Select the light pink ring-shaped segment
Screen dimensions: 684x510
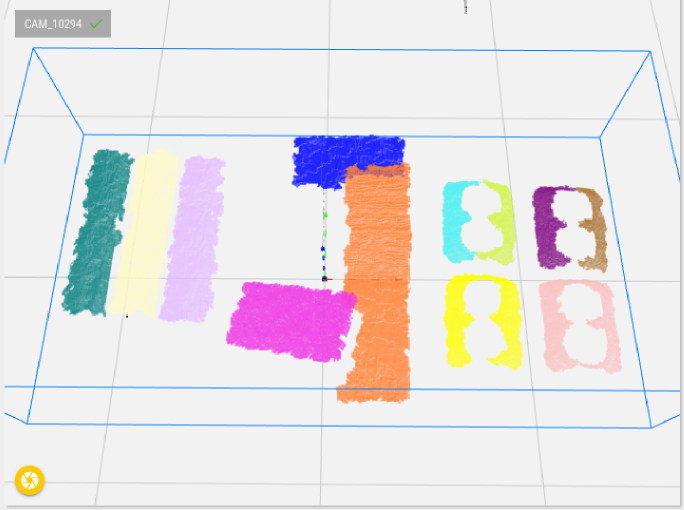pos(580,325)
